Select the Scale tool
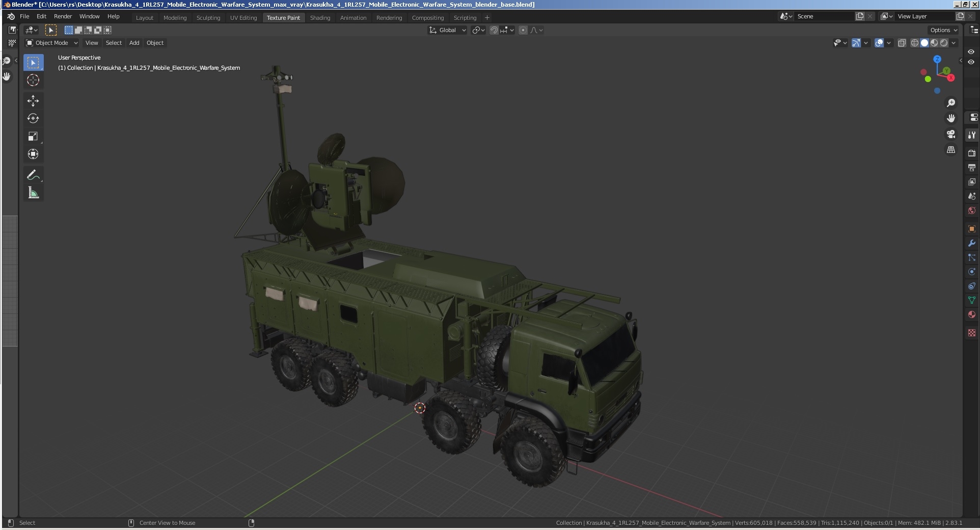Screen dimensions: 980x530 tap(33, 136)
